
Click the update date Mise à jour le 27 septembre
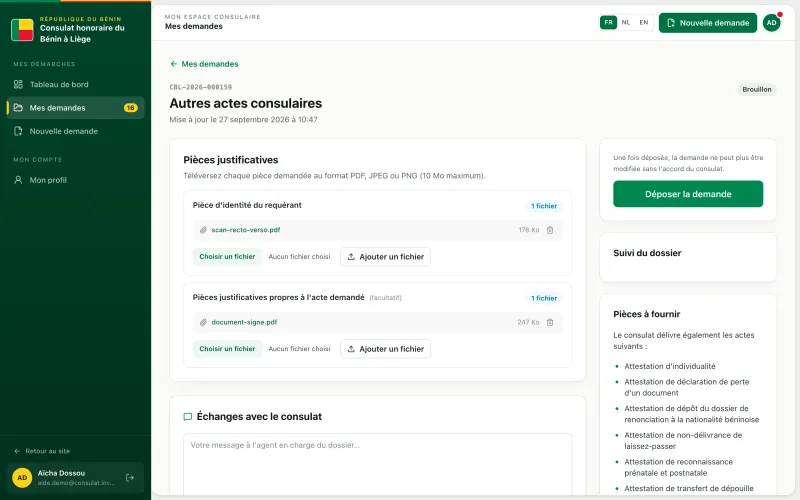[x=243, y=119]
